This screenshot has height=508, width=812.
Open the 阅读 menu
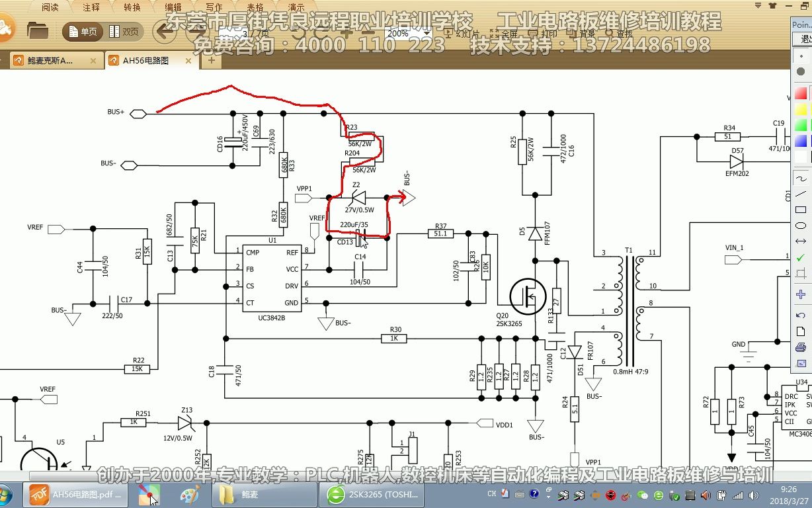coord(50,7)
